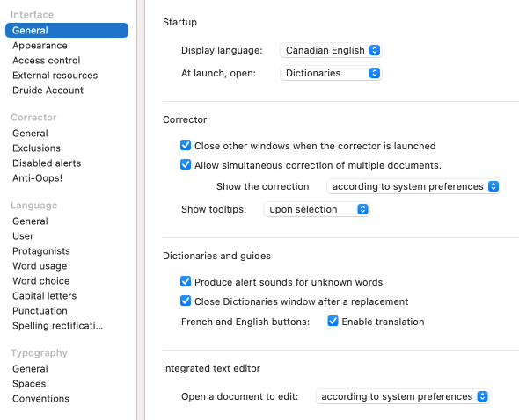Disable Produce alert sounds for unknown words
Viewport: 519px width, 420px height.
click(186, 281)
